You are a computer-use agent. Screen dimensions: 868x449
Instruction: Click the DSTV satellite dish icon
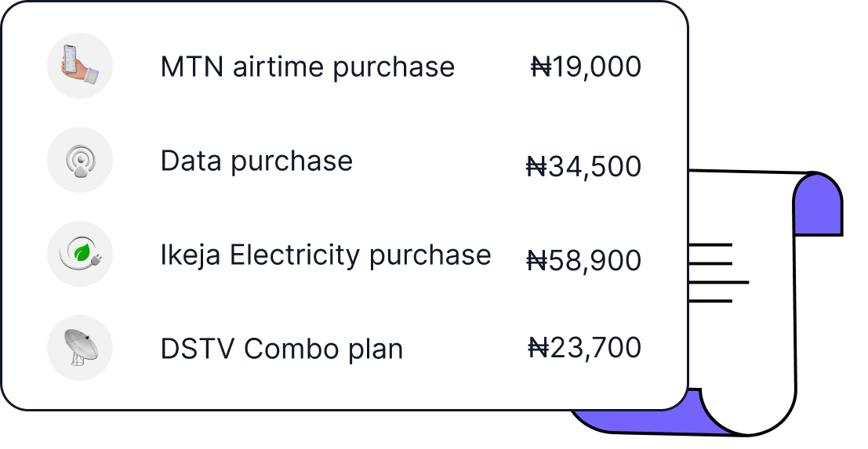(x=80, y=348)
